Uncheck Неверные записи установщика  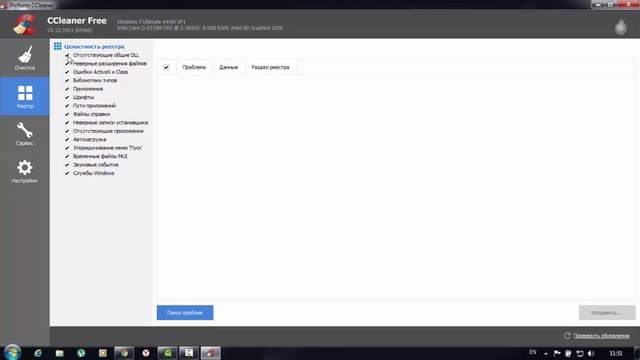67,122
